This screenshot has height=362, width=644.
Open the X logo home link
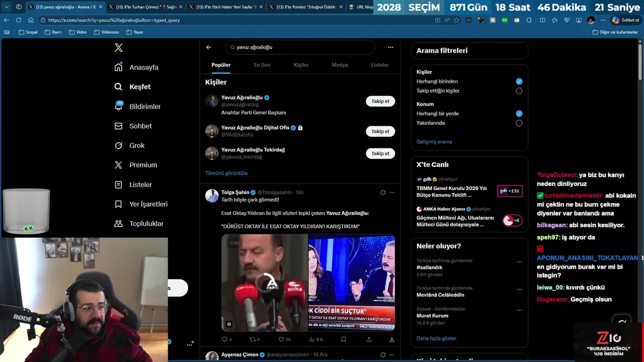(119, 48)
